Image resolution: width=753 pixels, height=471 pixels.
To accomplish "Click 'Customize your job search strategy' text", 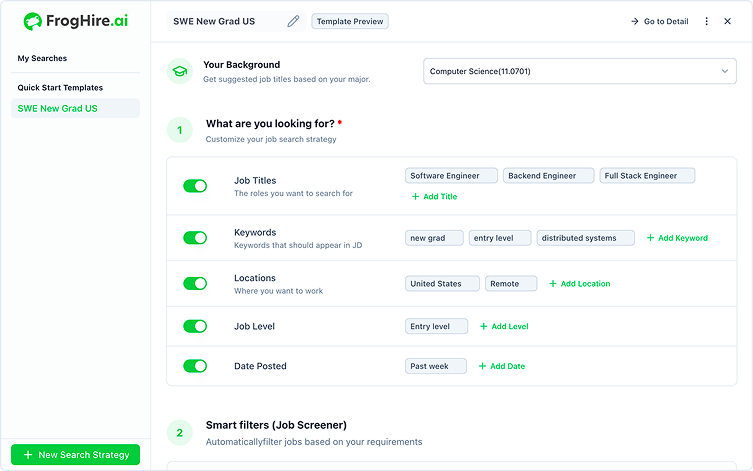I will [271, 139].
